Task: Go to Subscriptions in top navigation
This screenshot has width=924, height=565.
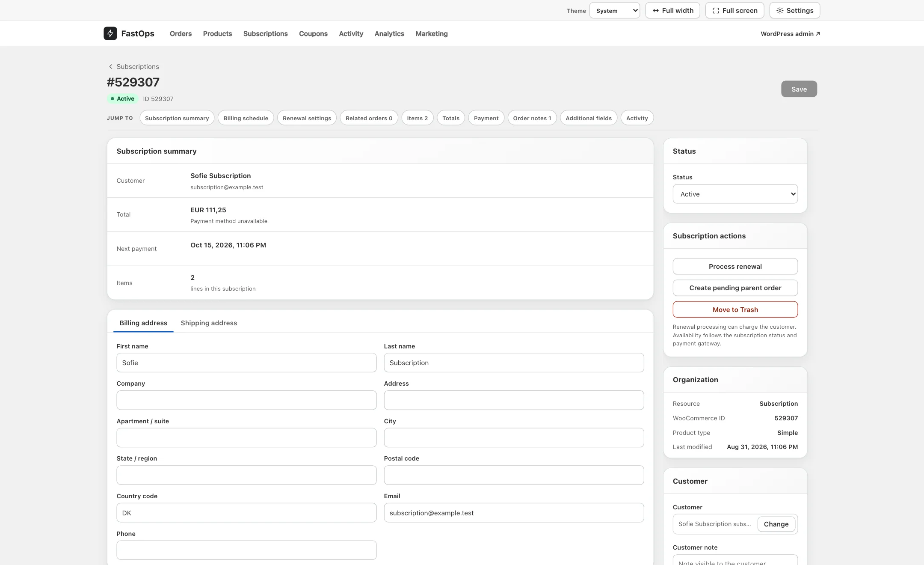Action: [265, 33]
